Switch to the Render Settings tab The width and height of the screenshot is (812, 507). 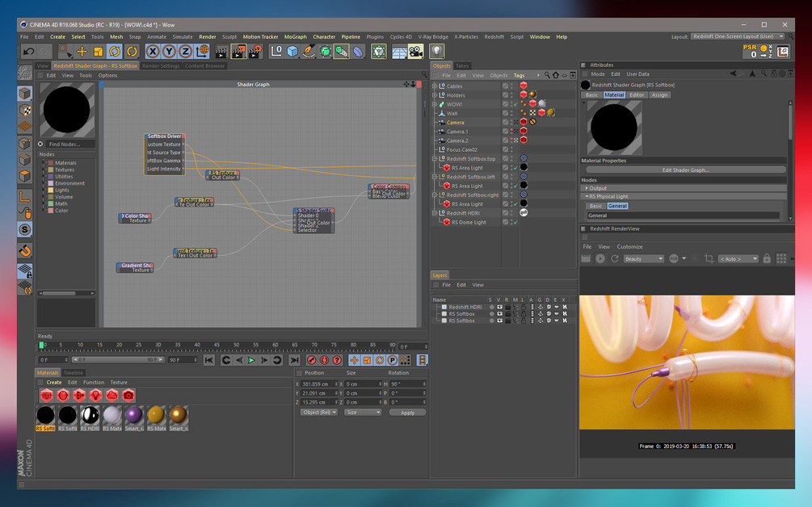click(161, 65)
